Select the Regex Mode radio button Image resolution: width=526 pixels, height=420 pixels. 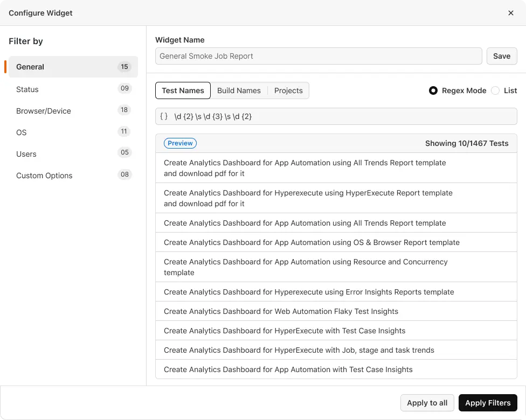(x=433, y=90)
